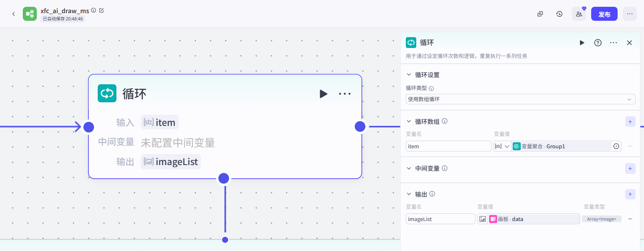Remove the item array row
This screenshot has height=251, width=644.
click(630, 146)
